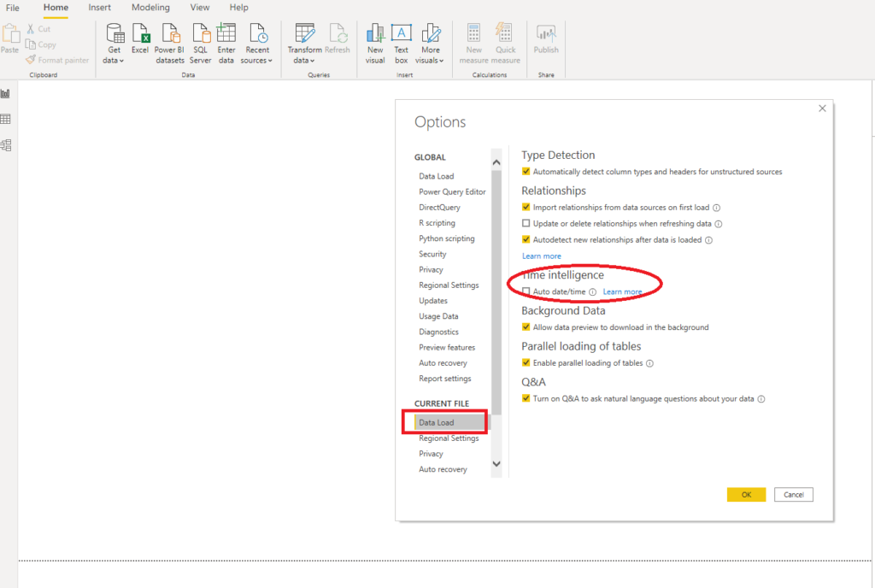Click info icon beside Update or delete relationships
This screenshot has width=875, height=588.
click(719, 224)
